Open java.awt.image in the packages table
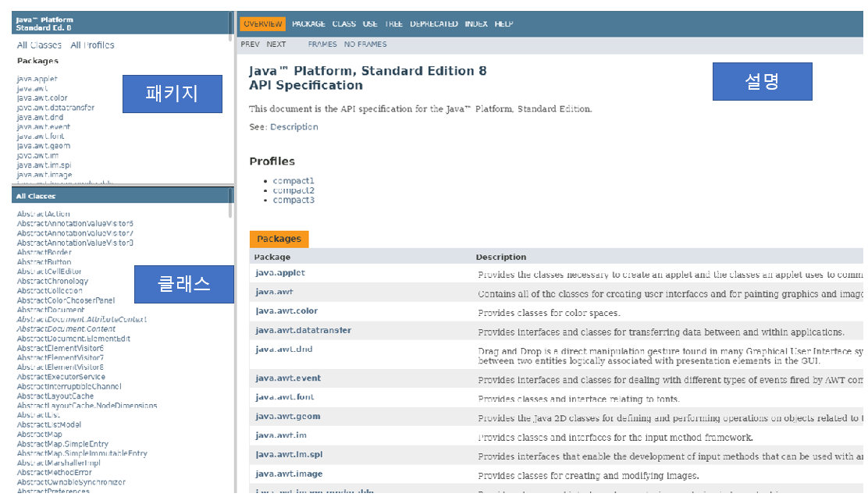The height and width of the screenshot is (504, 868). pos(289,474)
